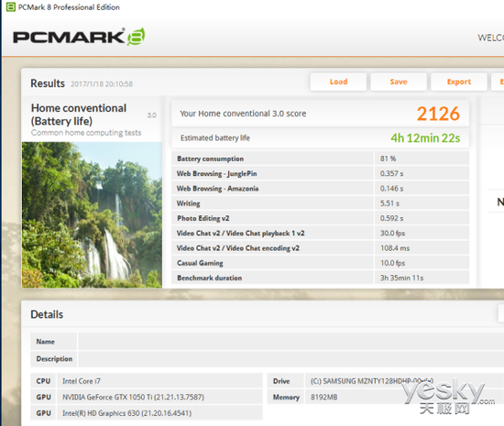Click the score value 2126
The height and width of the screenshot is (426, 504).
[x=438, y=114]
